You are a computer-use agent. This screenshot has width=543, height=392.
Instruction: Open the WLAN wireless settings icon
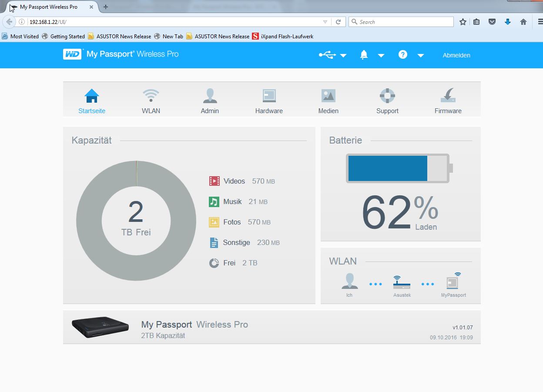tap(151, 96)
